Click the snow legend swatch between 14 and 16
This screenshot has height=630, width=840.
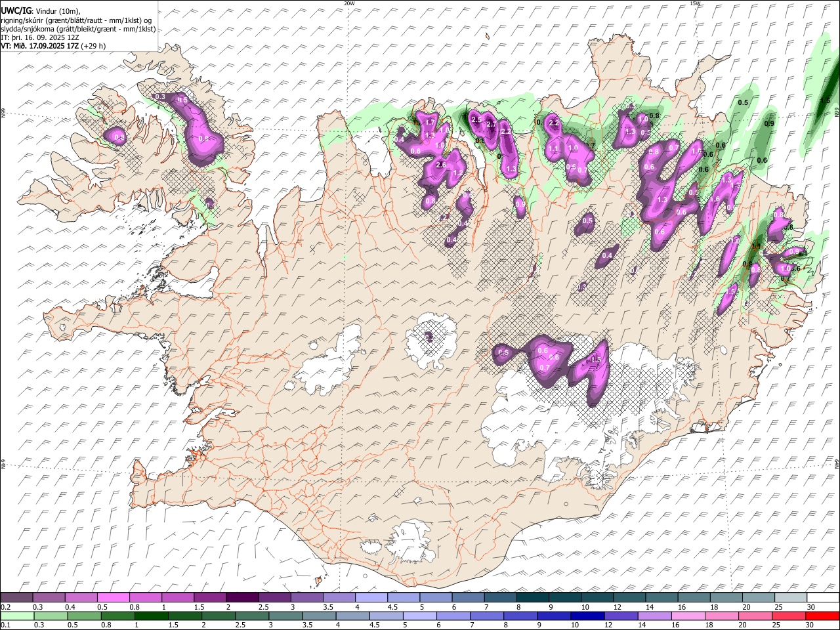660,598
